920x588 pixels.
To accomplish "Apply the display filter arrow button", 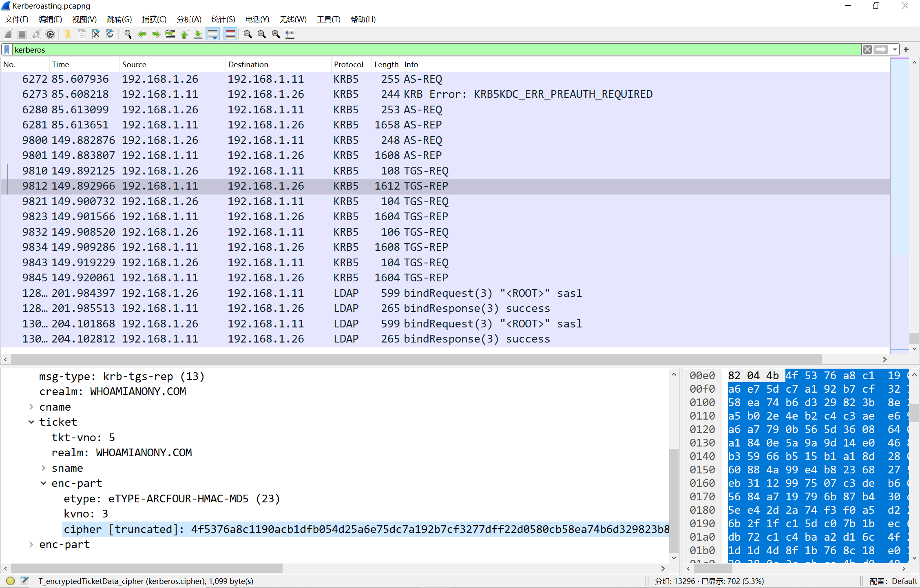I will pos(881,50).
